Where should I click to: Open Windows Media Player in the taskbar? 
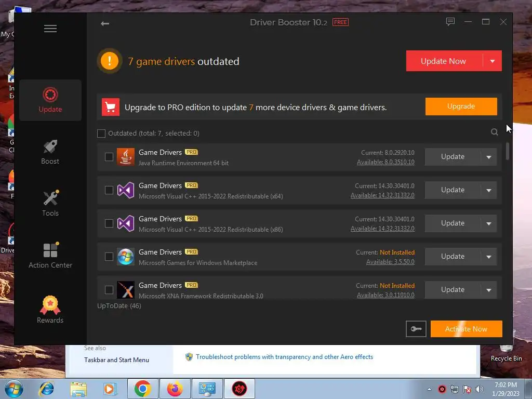click(x=110, y=389)
